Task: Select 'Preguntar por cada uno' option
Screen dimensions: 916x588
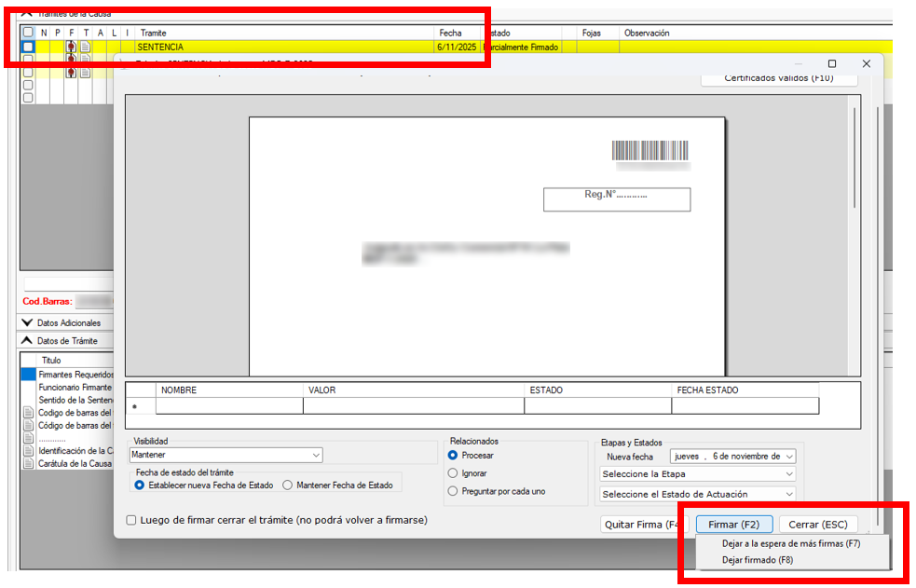Action: pyautogui.click(x=453, y=491)
